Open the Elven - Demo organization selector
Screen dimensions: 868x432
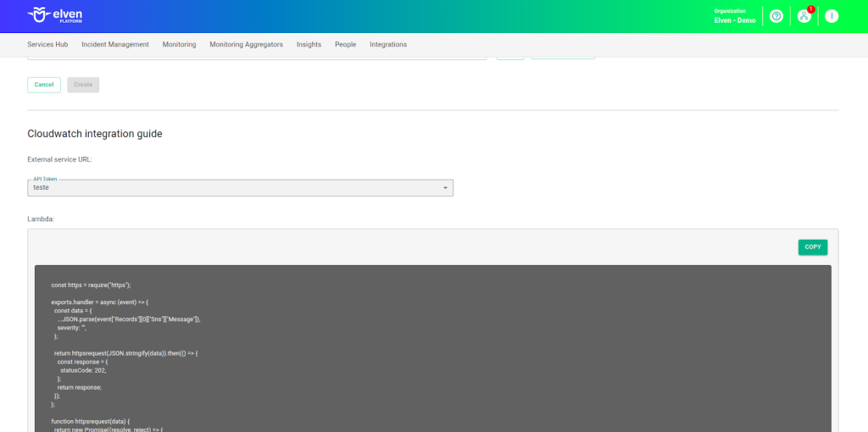tap(734, 16)
